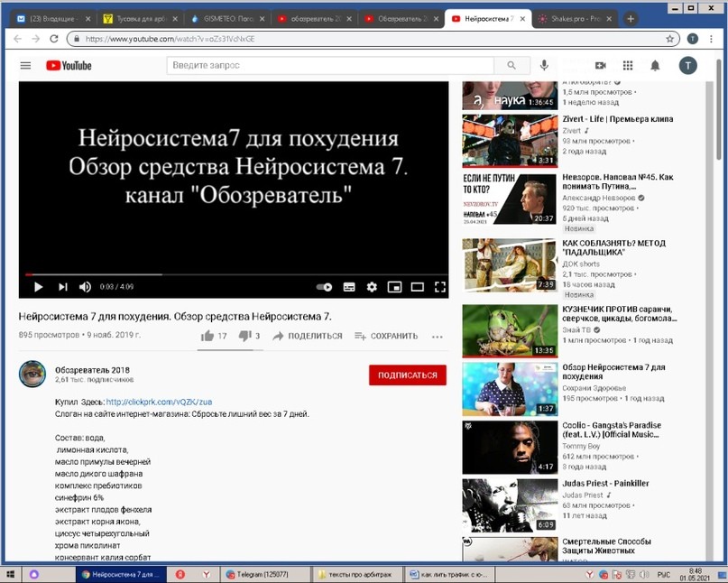Click the ПОДЕЛИТЬСЯ share button
Image resolution: width=728 pixels, height=583 pixels.
pos(308,336)
